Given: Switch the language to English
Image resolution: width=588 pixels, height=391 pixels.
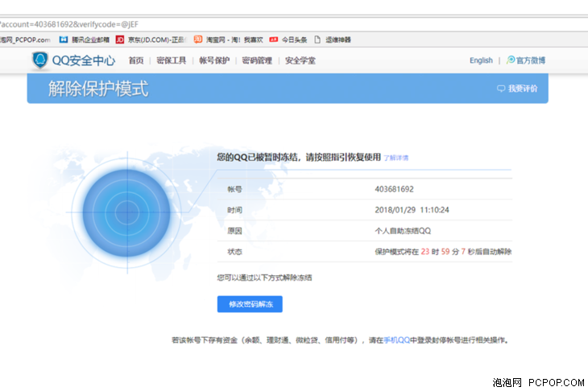Looking at the screenshot, I should 481,60.
